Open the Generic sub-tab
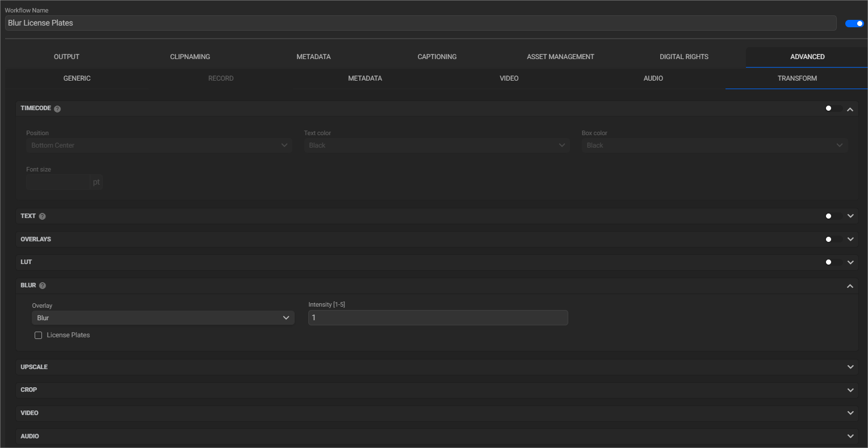Screen dimensions: 868x448 pos(77,78)
